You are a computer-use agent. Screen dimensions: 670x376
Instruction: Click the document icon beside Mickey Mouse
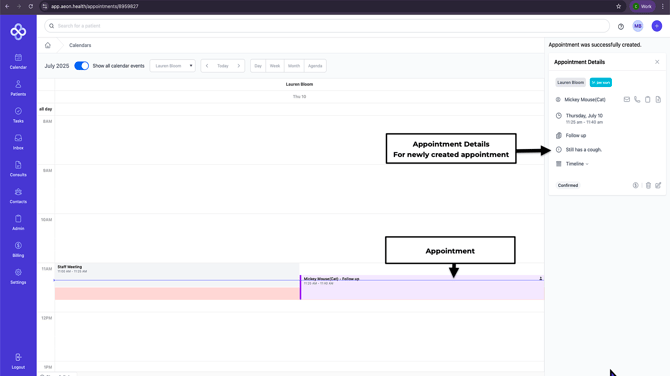point(658,100)
